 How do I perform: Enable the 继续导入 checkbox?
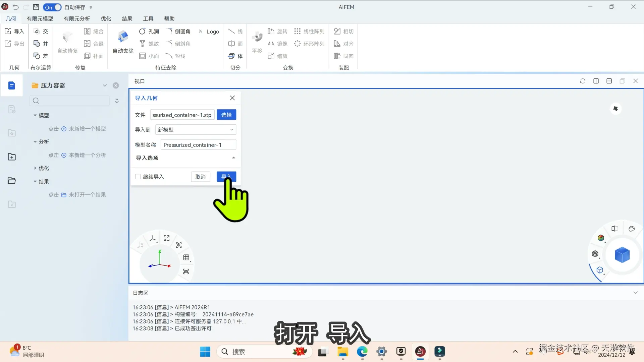point(138,177)
